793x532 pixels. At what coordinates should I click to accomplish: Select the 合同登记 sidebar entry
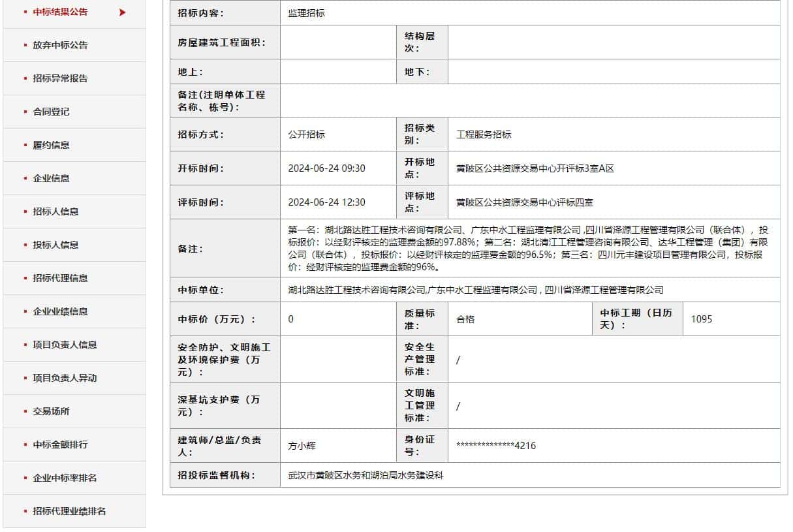51,112
